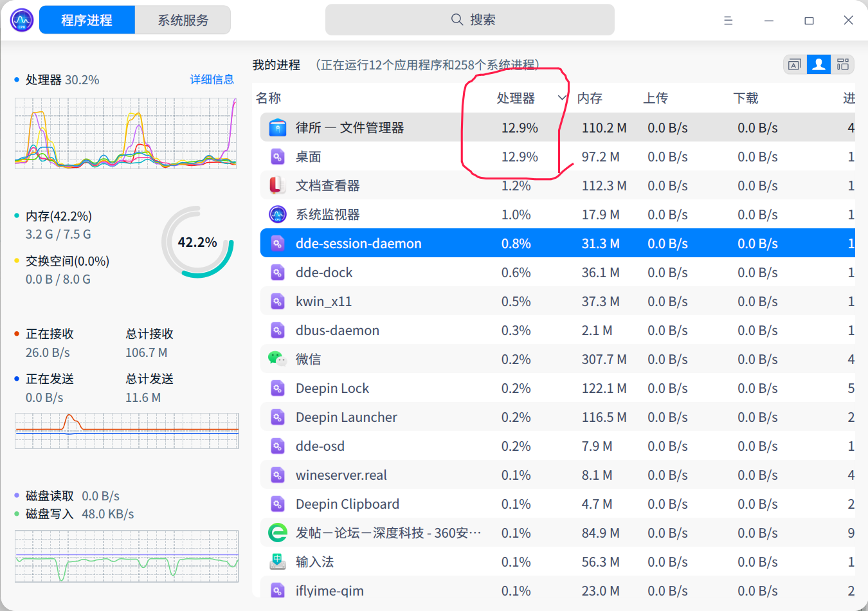The image size is (868, 611).
Task: Focus the 搜索 search field
Action: (470, 19)
